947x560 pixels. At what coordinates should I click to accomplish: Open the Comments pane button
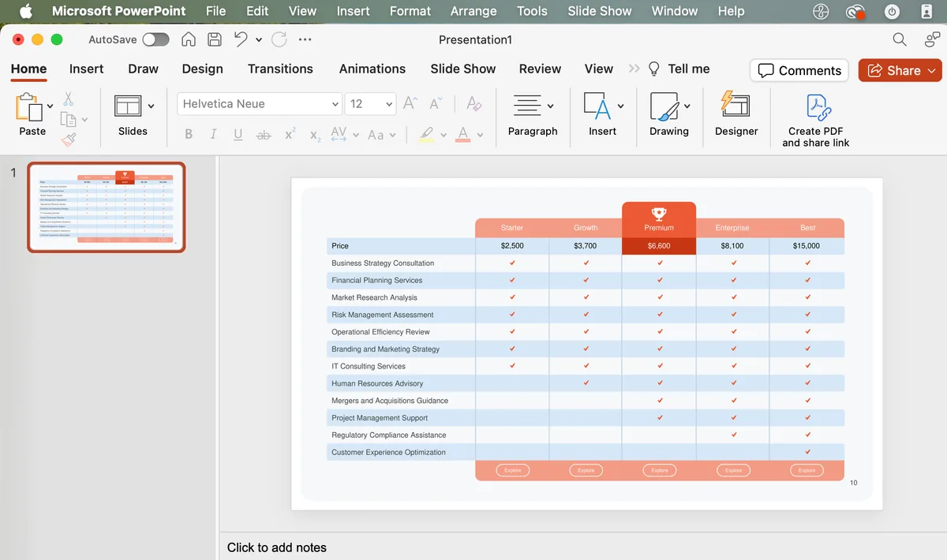[799, 70]
